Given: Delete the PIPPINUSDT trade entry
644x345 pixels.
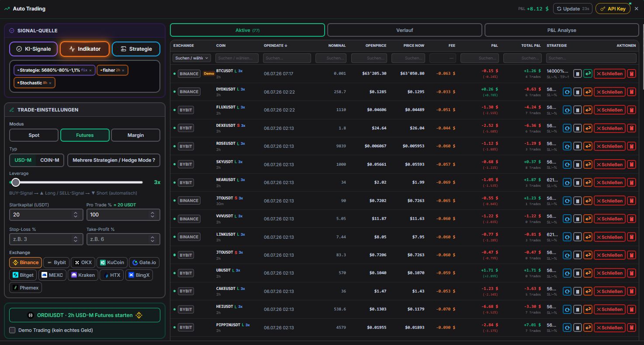Looking at the screenshot, I should (x=631, y=328).
